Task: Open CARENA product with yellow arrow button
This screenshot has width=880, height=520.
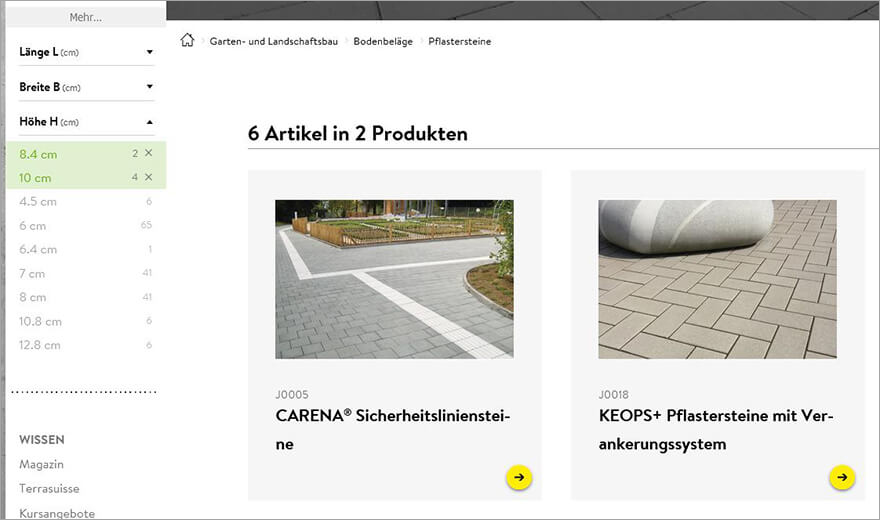Action: click(x=519, y=477)
